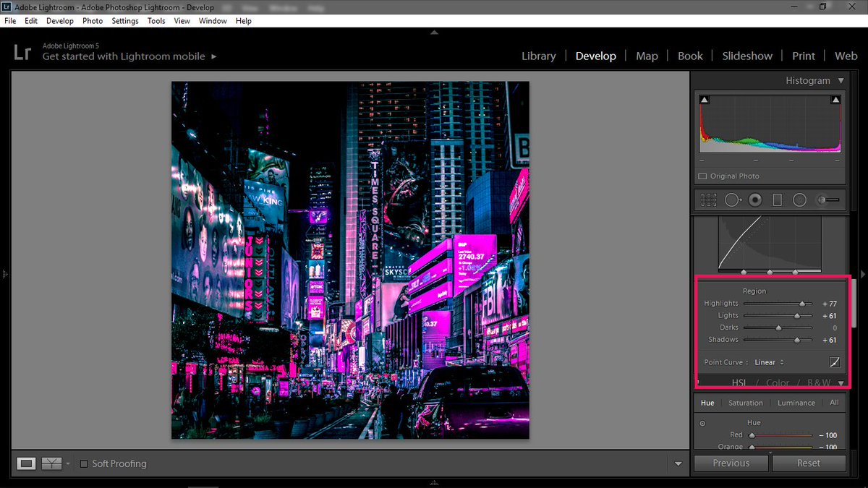Select the Luminance tab in HSL panel

pyautogui.click(x=796, y=403)
